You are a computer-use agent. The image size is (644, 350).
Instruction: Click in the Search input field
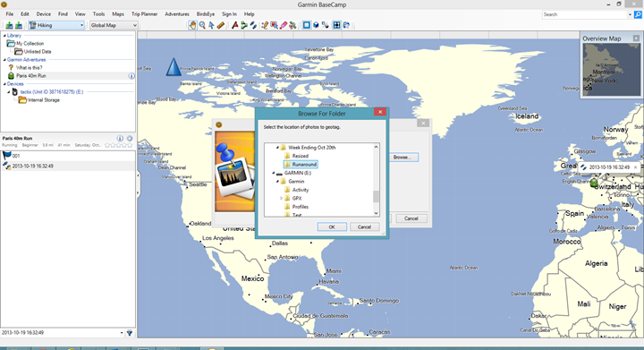(585, 14)
